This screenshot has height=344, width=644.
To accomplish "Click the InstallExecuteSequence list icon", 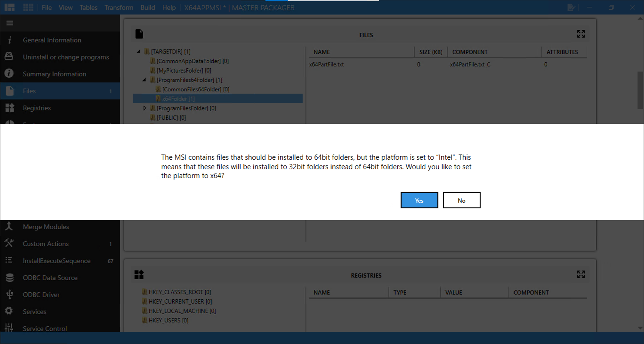I will point(9,260).
